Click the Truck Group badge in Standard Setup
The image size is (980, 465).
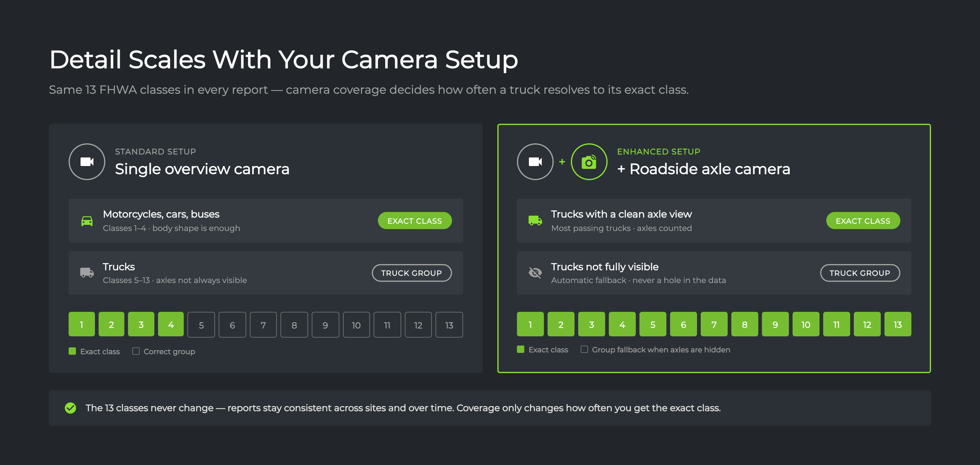(412, 273)
